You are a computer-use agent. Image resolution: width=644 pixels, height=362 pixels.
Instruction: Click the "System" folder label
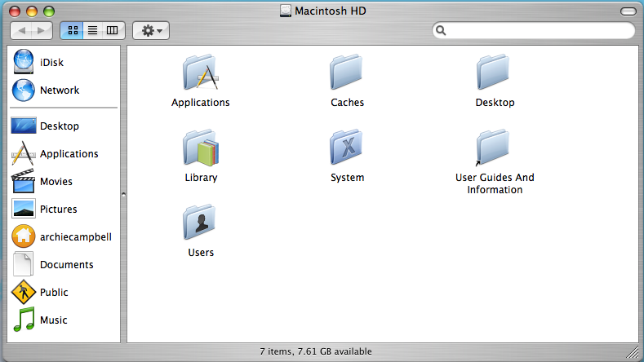tap(347, 177)
